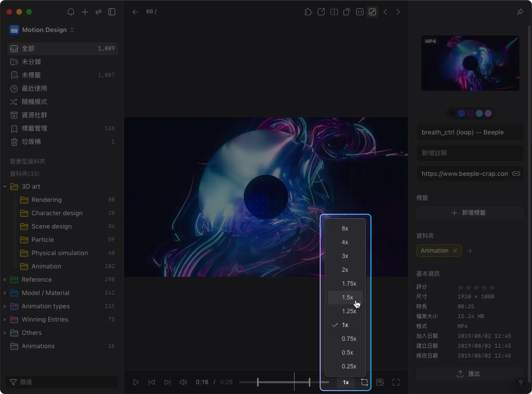Select 4x playback speed
The height and width of the screenshot is (394, 532).
tap(345, 242)
